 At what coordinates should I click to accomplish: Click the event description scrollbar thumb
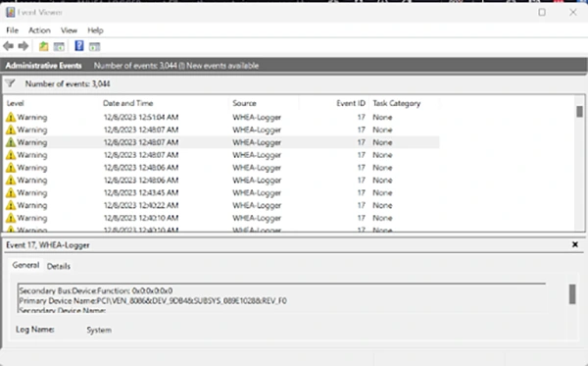[572, 294]
